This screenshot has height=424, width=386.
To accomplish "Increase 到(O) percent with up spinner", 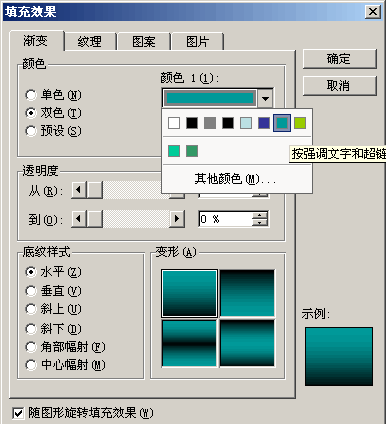I will coord(260,215).
